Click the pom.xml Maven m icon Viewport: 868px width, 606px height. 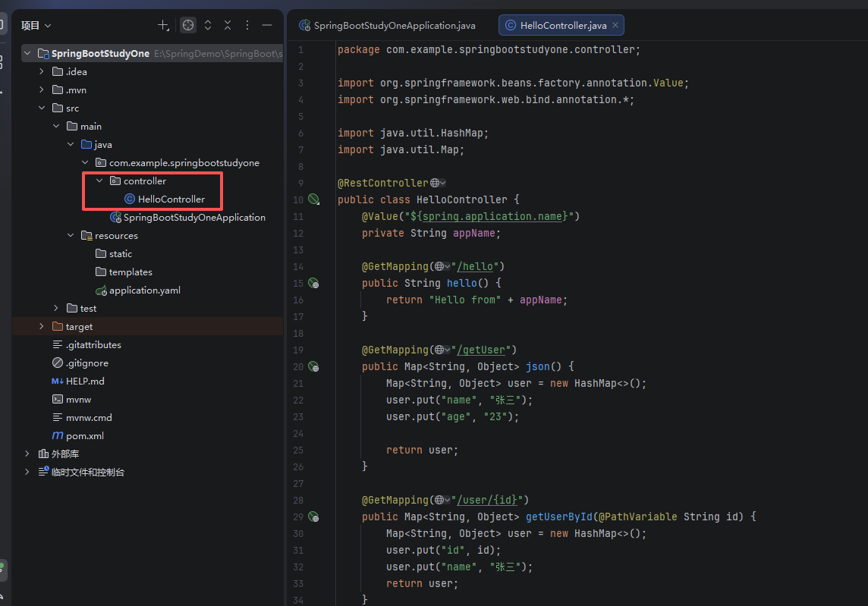58,436
